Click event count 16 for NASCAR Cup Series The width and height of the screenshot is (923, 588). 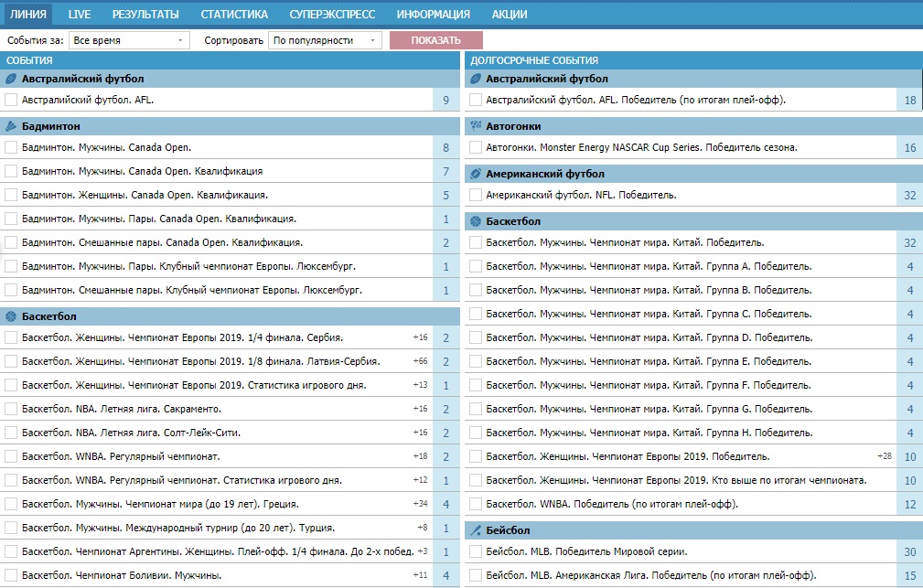coord(909,148)
